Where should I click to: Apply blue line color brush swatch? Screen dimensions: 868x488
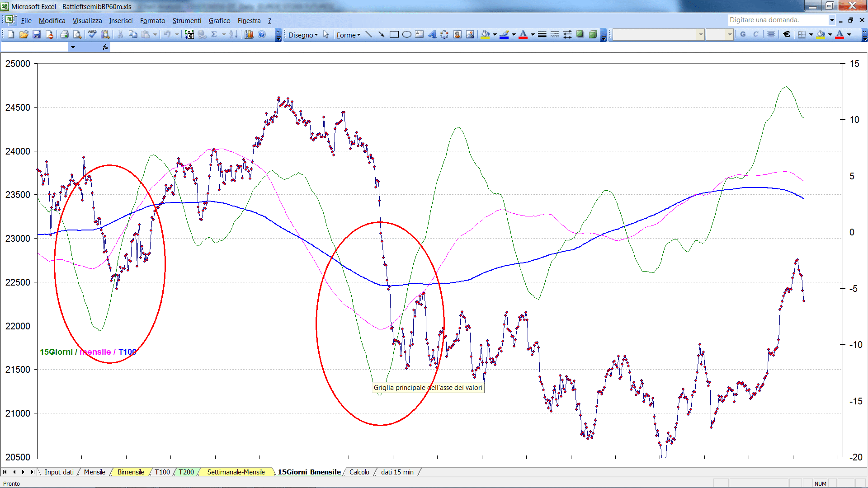tap(504, 34)
